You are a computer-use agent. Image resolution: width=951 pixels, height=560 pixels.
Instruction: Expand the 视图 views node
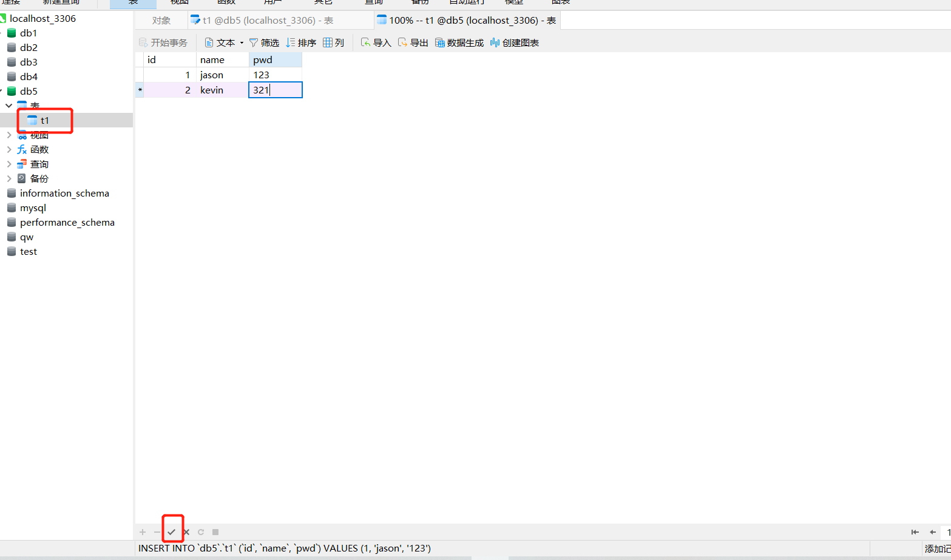click(x=9, y=135)
